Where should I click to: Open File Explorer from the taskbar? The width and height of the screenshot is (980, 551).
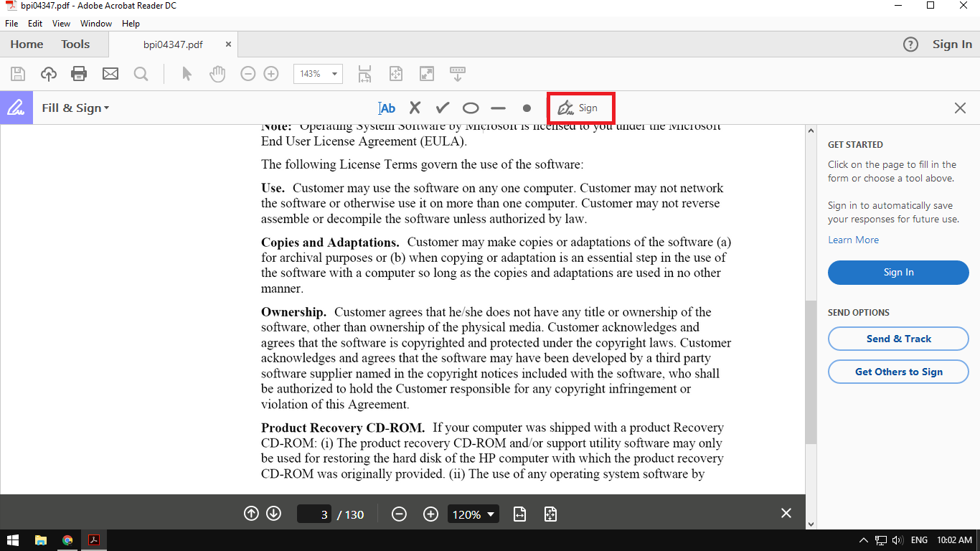[x=41, y=540]
